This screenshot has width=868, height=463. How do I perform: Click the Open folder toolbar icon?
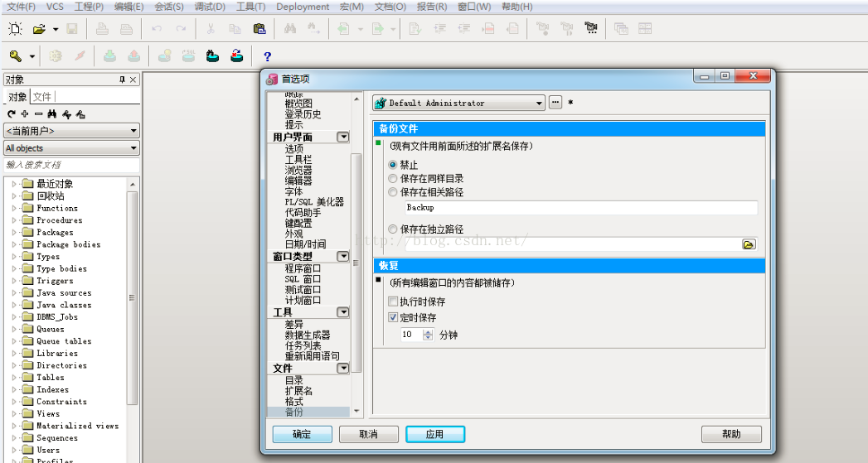click(x=38, y=29)
